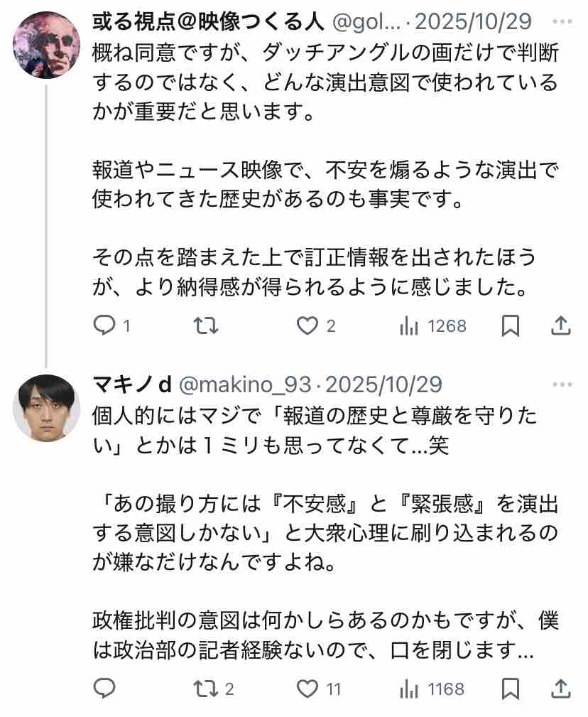
Task: Open the @makino_93 profile handle
Action: [245, 384]
